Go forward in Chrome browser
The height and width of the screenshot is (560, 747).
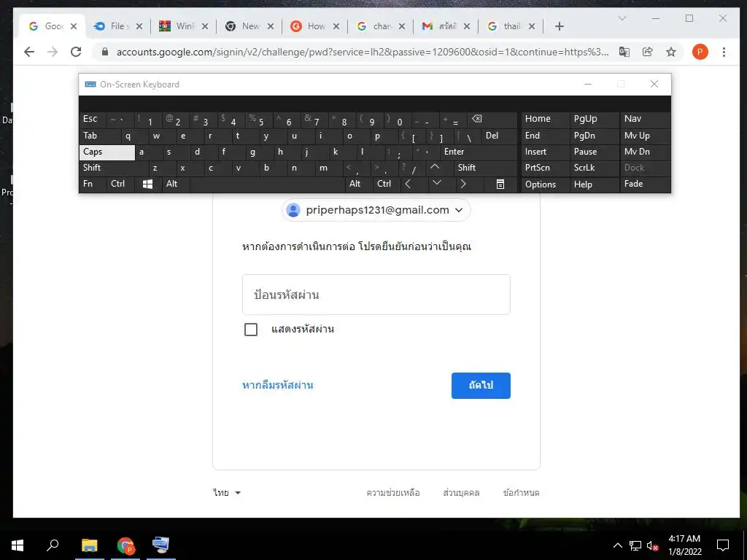(x=53, y=52)
